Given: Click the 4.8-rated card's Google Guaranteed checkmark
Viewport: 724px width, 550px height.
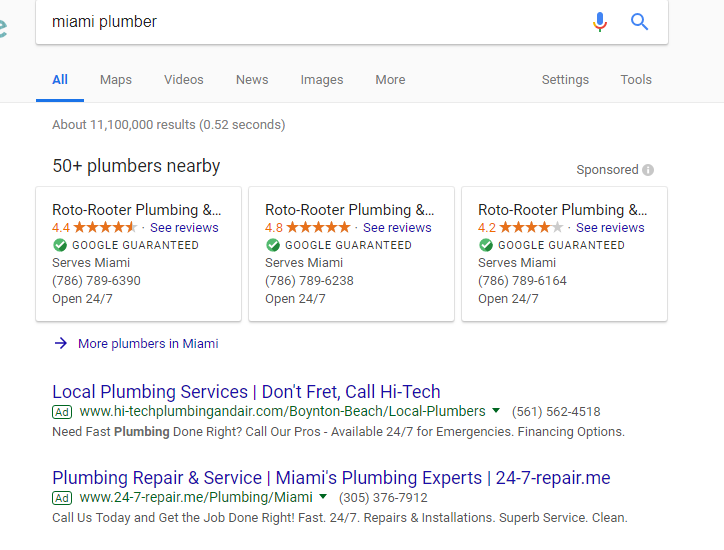Looking at the screenshot, I should [x=273, y=245].
